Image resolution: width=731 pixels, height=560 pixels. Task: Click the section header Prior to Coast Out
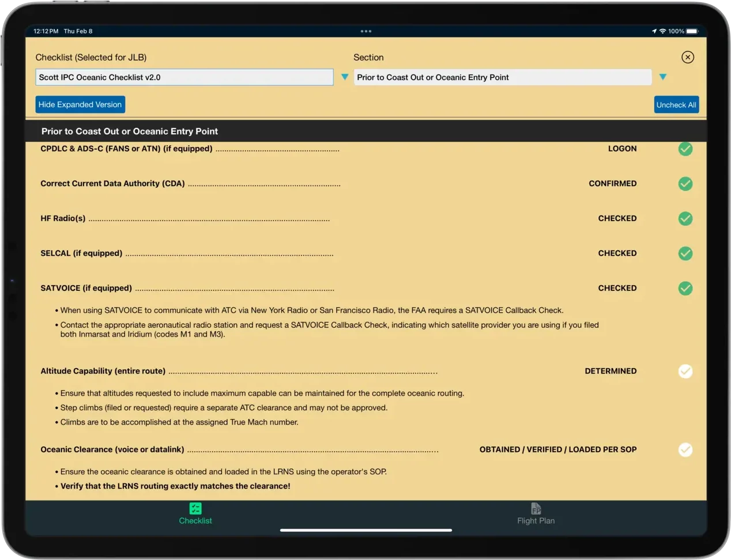130,131
